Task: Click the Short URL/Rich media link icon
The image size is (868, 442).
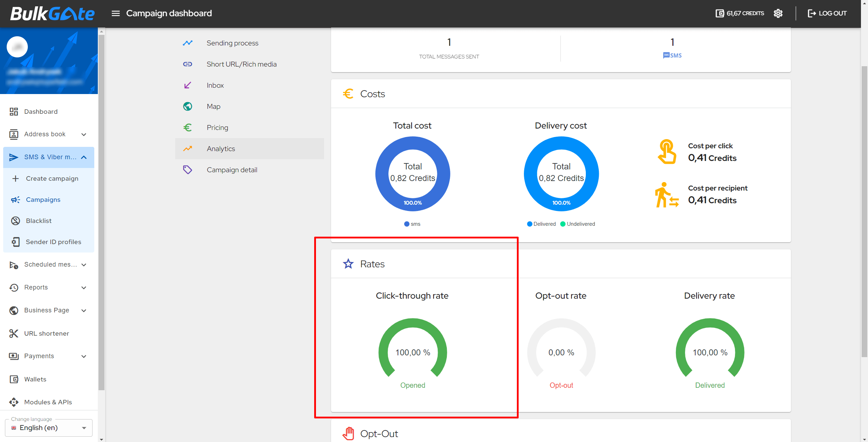Action: pos(188,64)
